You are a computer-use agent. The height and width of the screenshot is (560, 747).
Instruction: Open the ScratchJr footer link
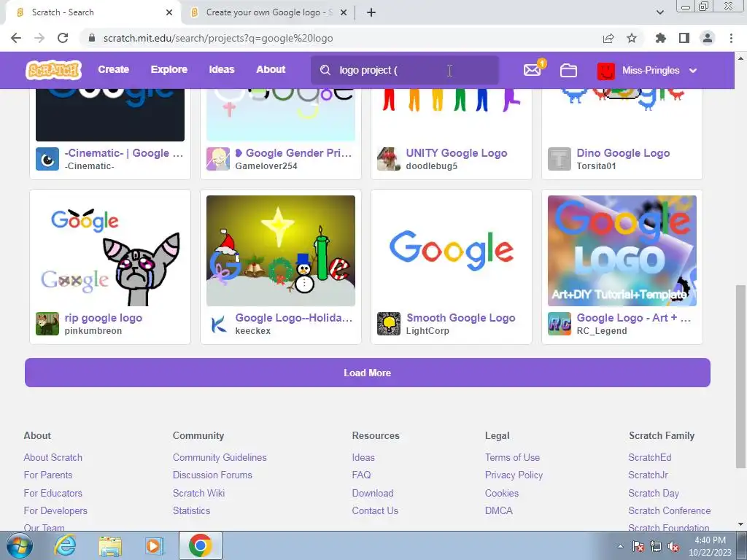click(x=648, y=475)
